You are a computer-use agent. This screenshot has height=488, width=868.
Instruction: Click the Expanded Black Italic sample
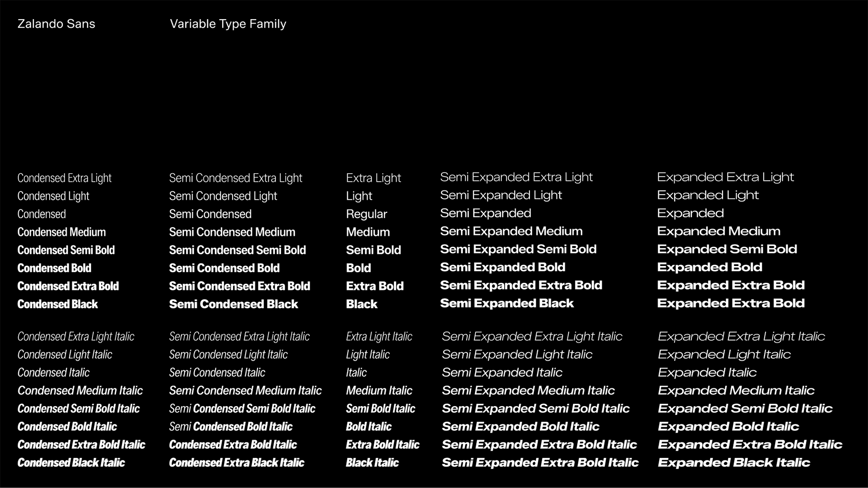coord(733,463)
